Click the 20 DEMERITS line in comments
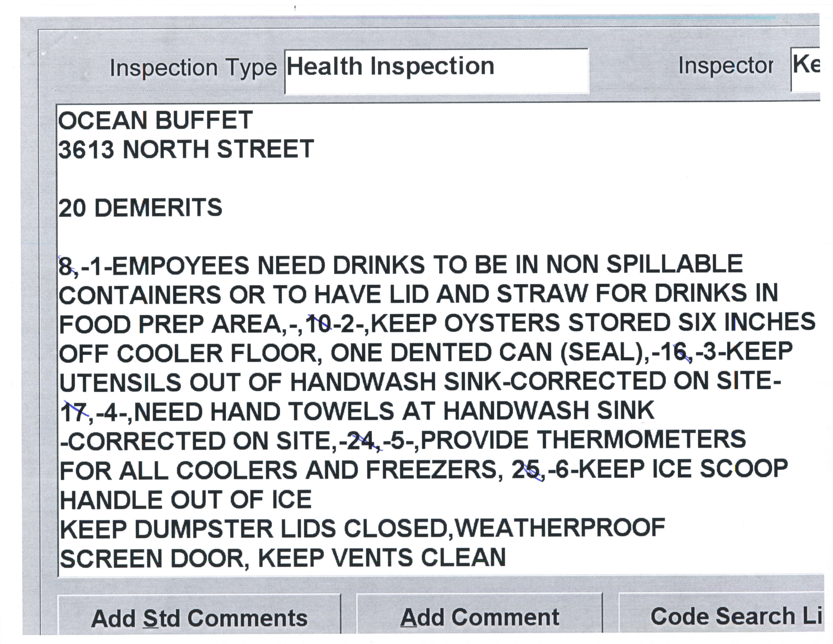Image resolution: width=833 pixels, height=644 pixels. [140, 208]
